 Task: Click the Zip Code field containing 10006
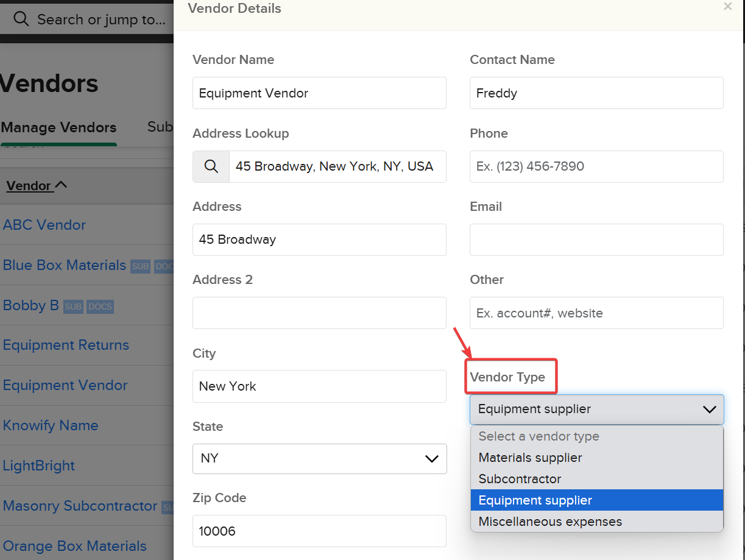pyautogui.click(x=319, y=531)
